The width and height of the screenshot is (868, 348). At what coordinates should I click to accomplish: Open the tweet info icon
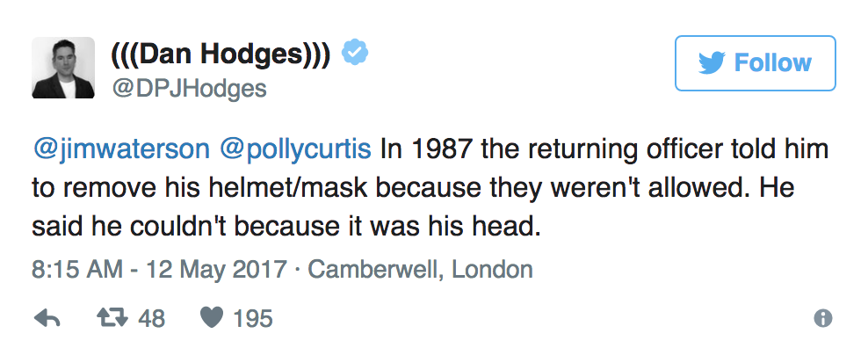(823, 318)
